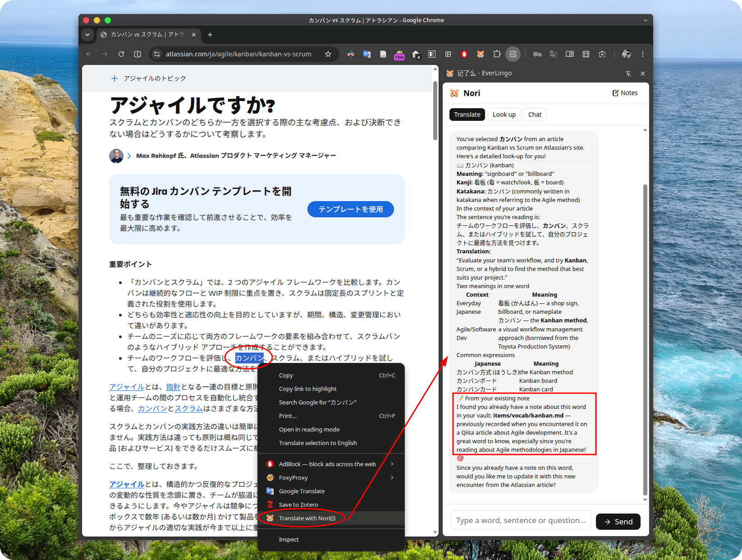This screenshot has height=560, width=742.
Task: Expand author chevron near Max Rehkopf
Action: (x=129, y=156)
